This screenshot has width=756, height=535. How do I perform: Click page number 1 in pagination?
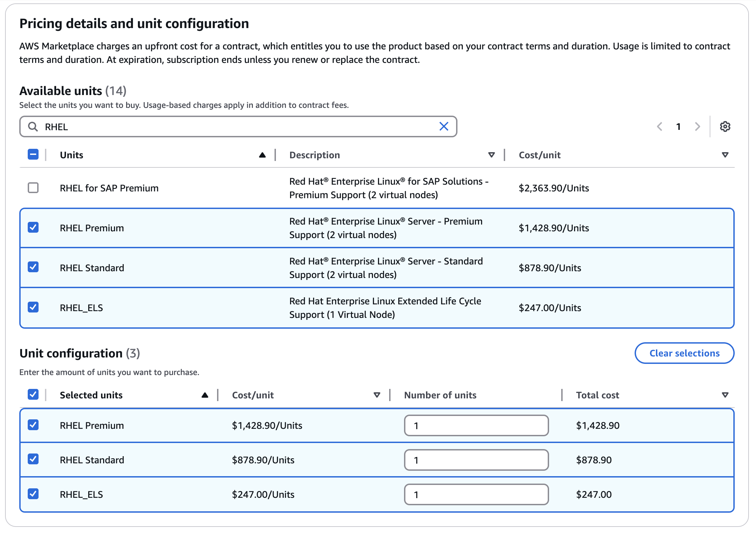pos(678,126)
